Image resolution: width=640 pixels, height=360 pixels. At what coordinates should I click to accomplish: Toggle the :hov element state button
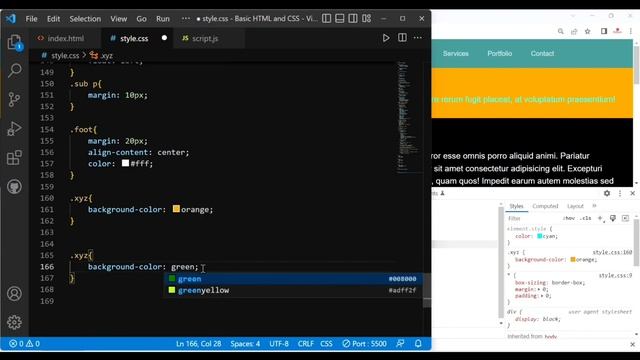point(569,218)
